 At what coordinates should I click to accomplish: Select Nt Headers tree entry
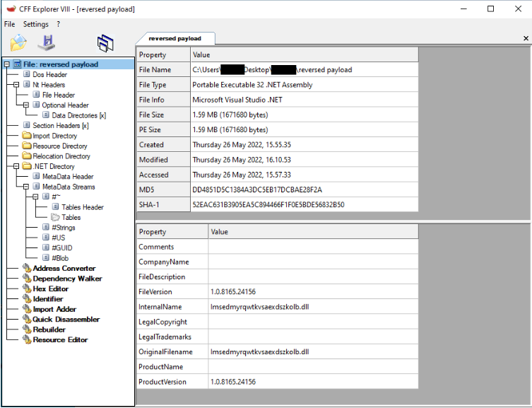(x=49, y=85)
